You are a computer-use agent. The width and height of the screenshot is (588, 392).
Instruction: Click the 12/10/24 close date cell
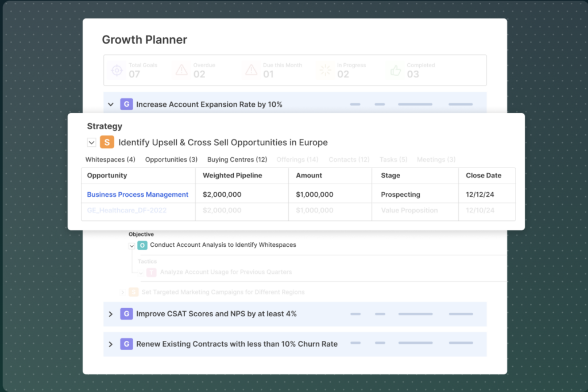click(x=479, y=210)
